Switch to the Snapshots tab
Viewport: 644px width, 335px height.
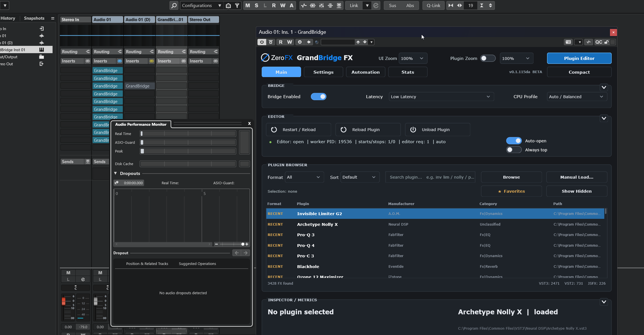pyautogui.click(x=34, y=18)
